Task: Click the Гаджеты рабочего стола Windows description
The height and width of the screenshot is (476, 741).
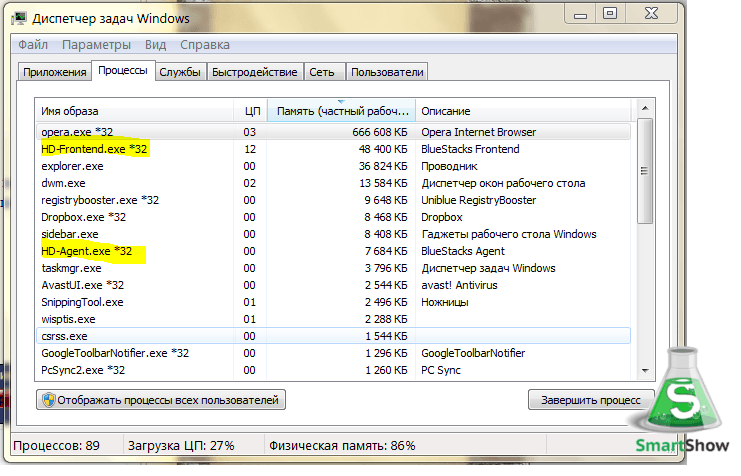Action: (x=509, y=234)
